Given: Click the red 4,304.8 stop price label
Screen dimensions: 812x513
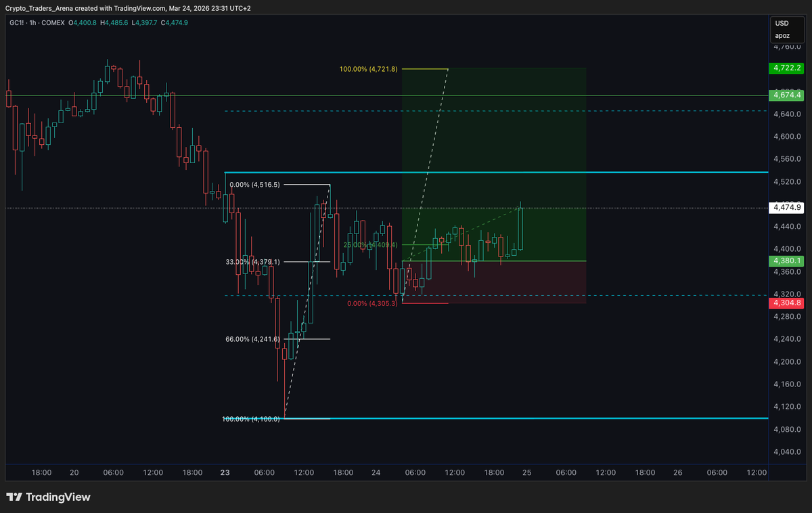Looking at the screenshot, I should click(x=786, y=303).
